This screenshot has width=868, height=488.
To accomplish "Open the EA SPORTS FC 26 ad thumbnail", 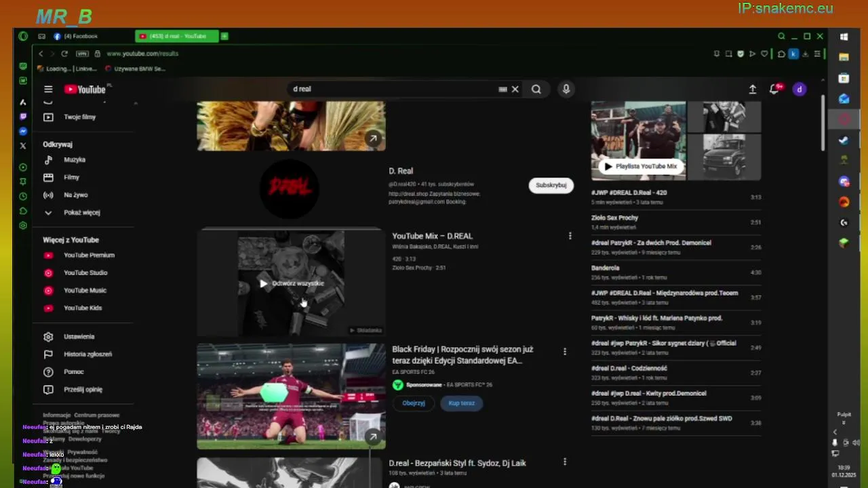I will [291, 396].
